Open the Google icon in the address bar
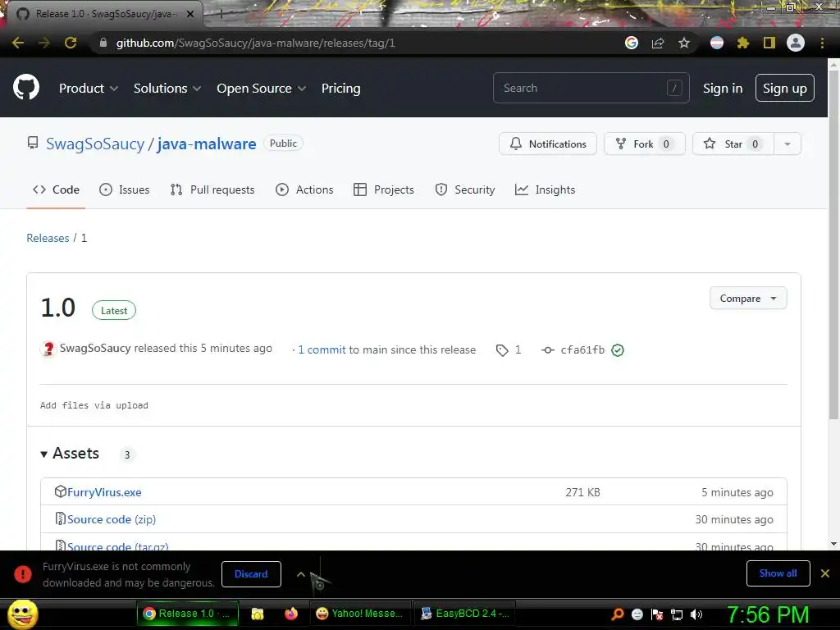The width and height of the screenshot is (840, 630). tap(632, 43)
